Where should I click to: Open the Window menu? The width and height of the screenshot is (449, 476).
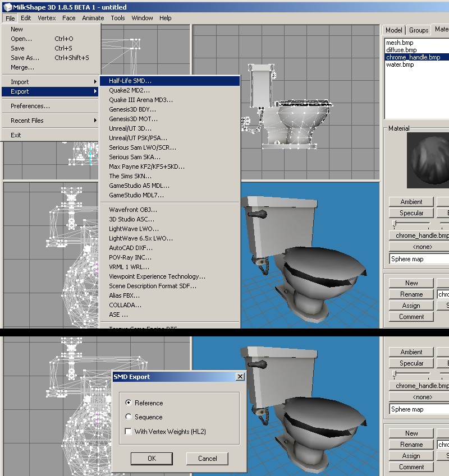[142, 18]
